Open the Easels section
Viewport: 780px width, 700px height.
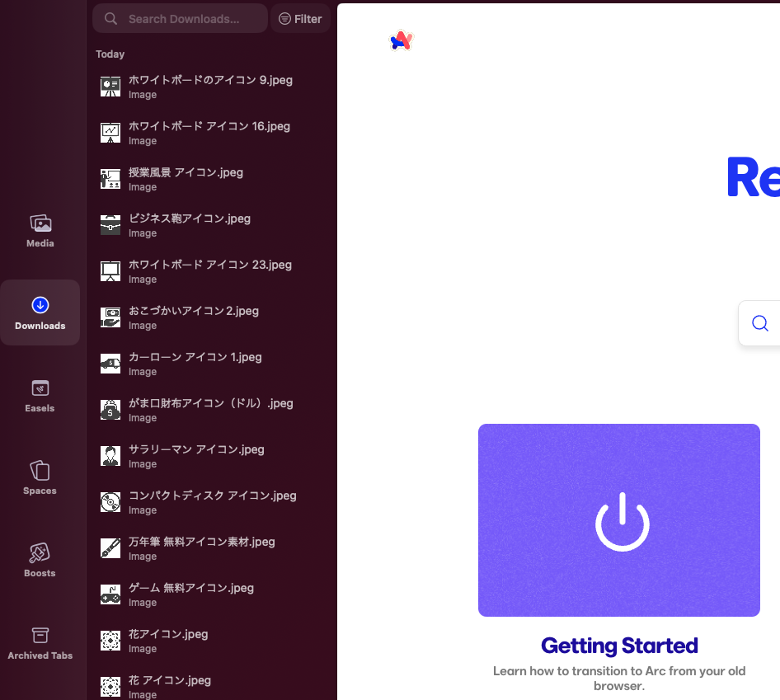[x=40, y=396]
